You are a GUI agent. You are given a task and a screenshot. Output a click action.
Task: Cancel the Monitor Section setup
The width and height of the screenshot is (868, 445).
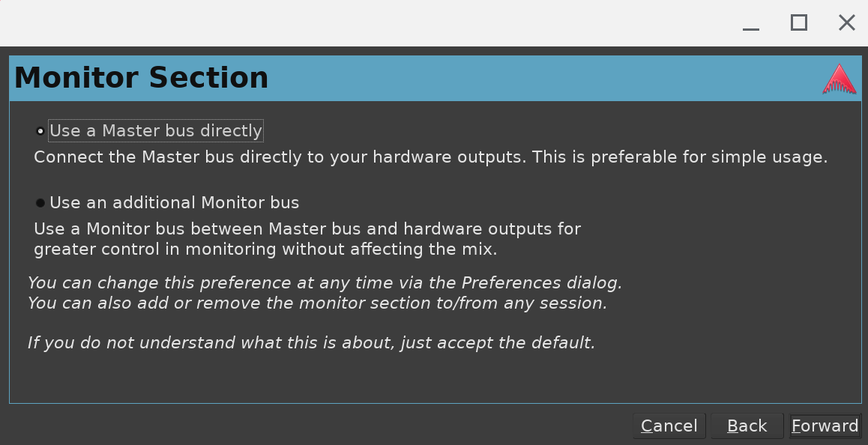(669, 426)
